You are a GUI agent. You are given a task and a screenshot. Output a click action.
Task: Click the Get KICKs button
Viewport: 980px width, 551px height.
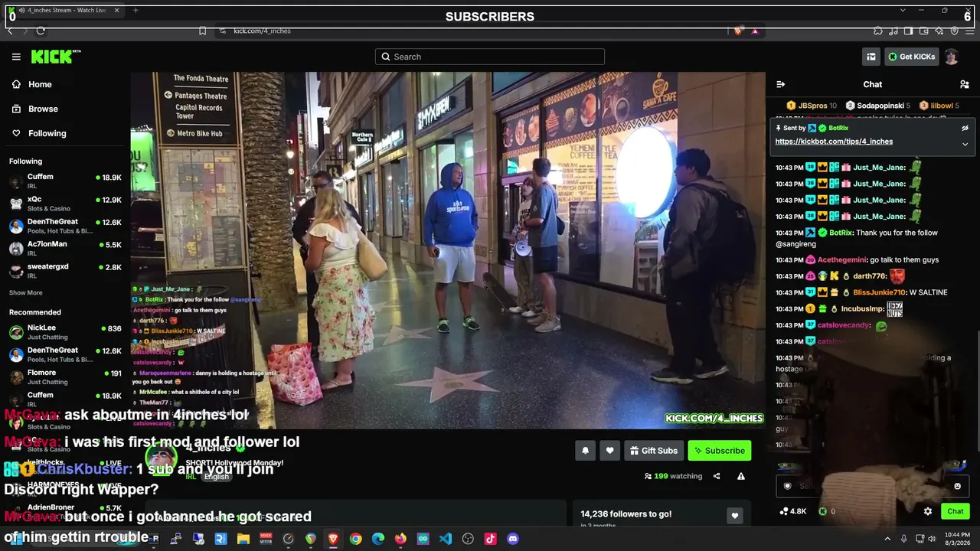point(911,57)
